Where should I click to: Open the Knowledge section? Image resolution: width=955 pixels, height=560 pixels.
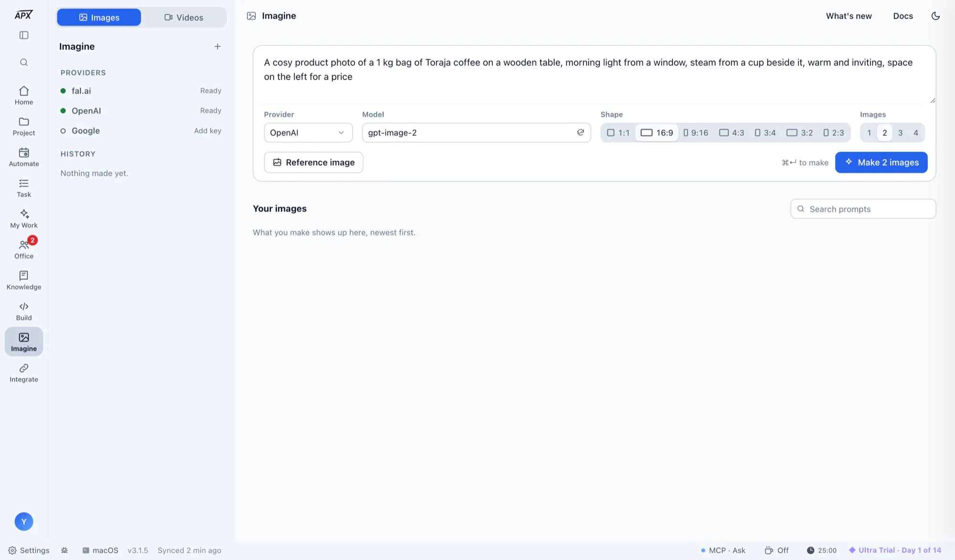pos(24,280)
